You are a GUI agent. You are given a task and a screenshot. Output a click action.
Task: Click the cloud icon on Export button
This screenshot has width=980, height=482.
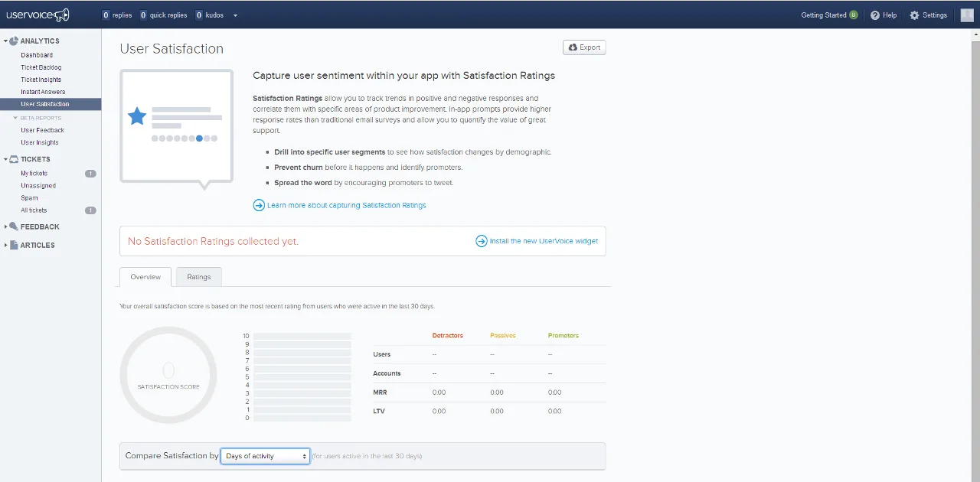pos(573,47)
